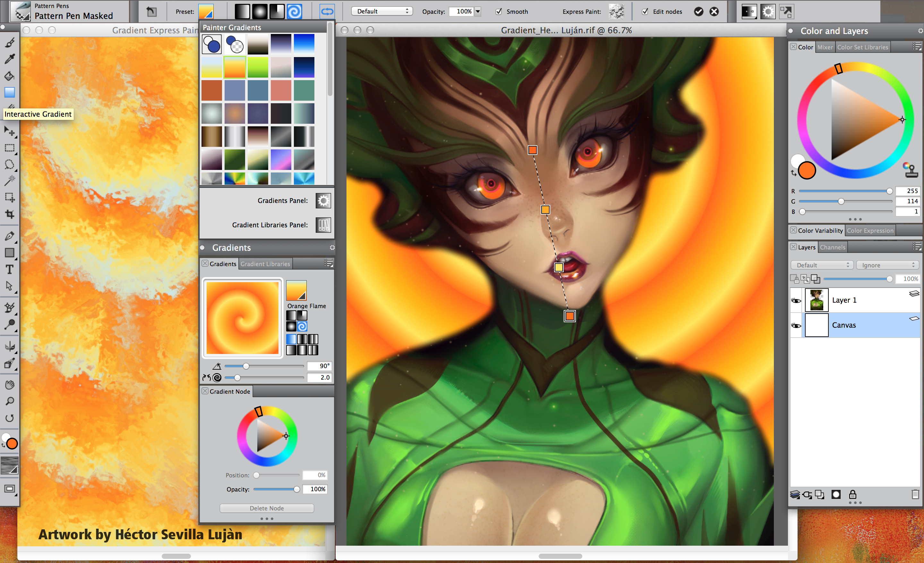The width and height of the screenshot is (924, 563).
Task: Select the Magnifier tool
Action: pyautogui.click(x=9, y=401)
